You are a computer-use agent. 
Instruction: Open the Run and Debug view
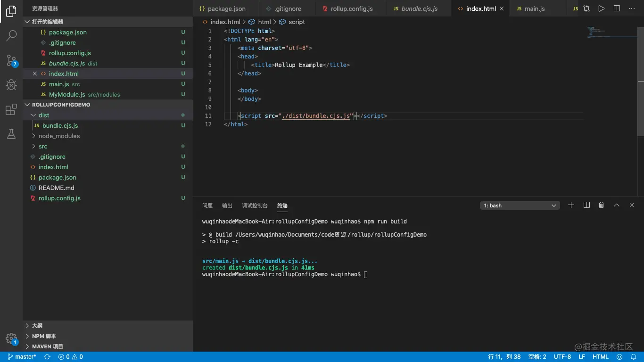click(x=11, y=85)
